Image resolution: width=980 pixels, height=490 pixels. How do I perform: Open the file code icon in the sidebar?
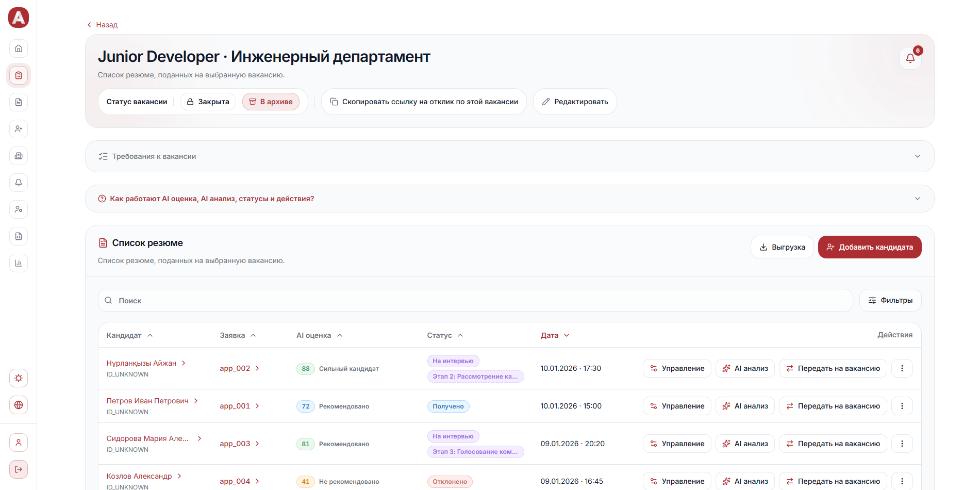[19, 236]
